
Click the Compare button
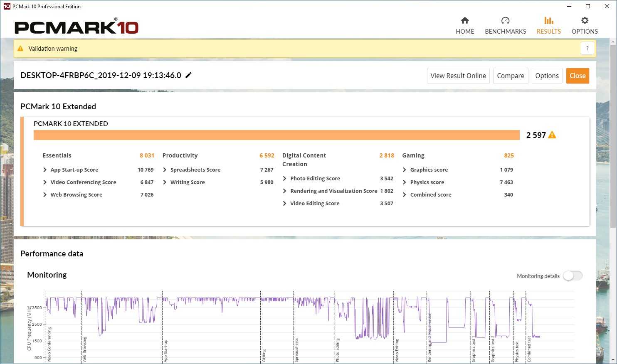510,76
